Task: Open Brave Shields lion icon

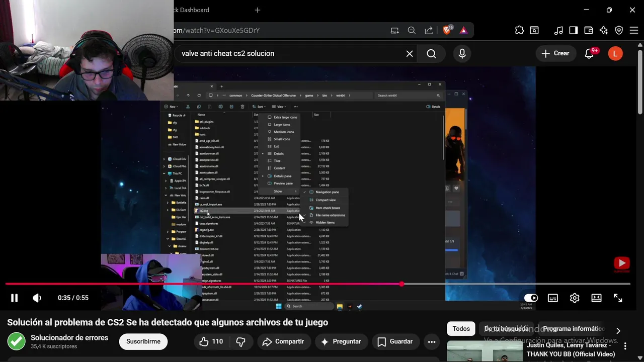Action: coord(447,31)
